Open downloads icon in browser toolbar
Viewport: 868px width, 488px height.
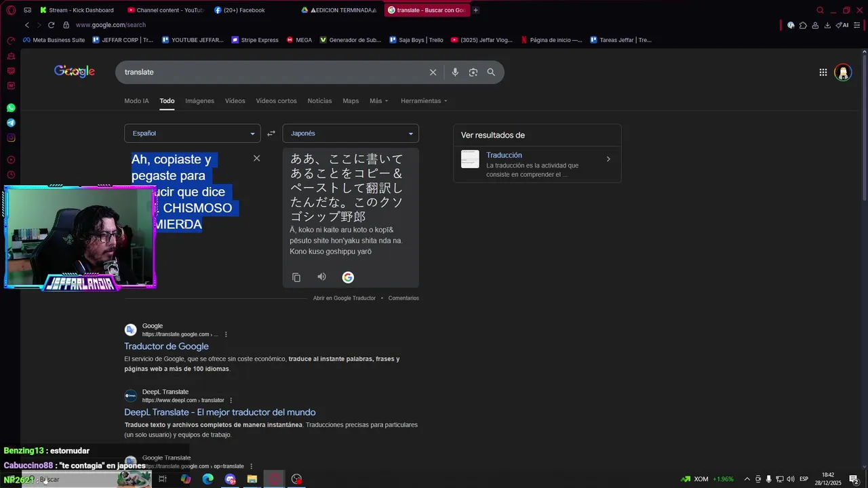coord(827,25)
